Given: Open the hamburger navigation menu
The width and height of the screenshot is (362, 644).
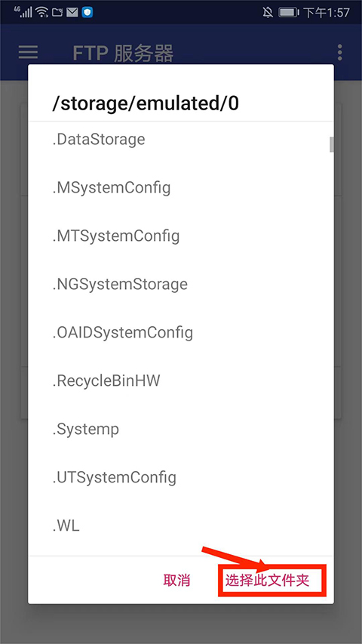Looking at the screenshot, I should (x=29, y=52).
